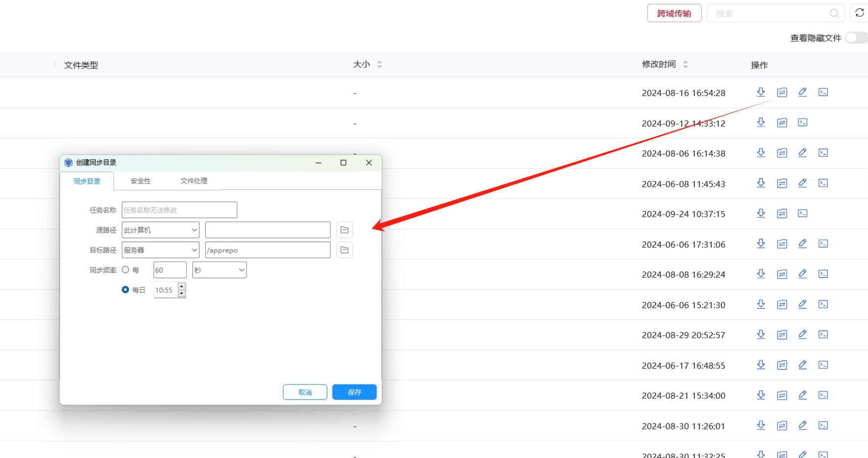Image resolution: width=868 pixels, height=458 pixels.
Task: Click the 2024-08-29 20:52:57 timestamp
Action: click(683, 335)
